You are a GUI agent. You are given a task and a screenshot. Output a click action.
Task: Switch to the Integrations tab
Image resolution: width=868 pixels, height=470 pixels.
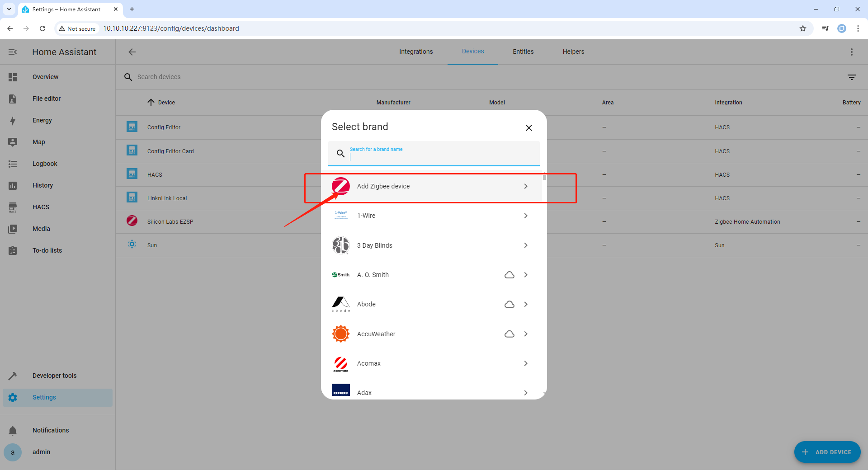pos(416,52)
